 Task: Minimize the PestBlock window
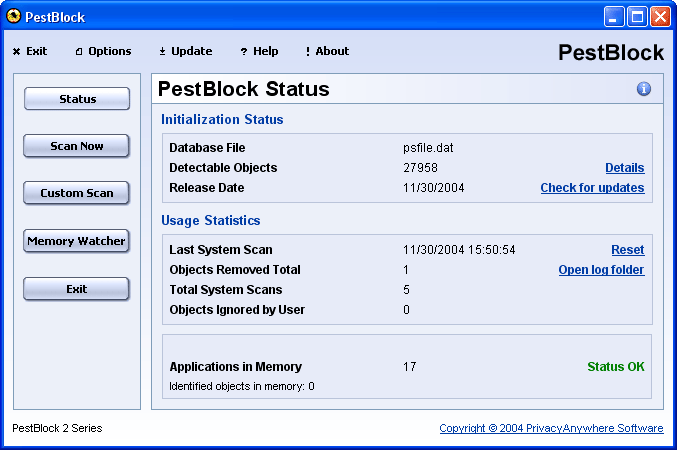[x=614, y=17]
